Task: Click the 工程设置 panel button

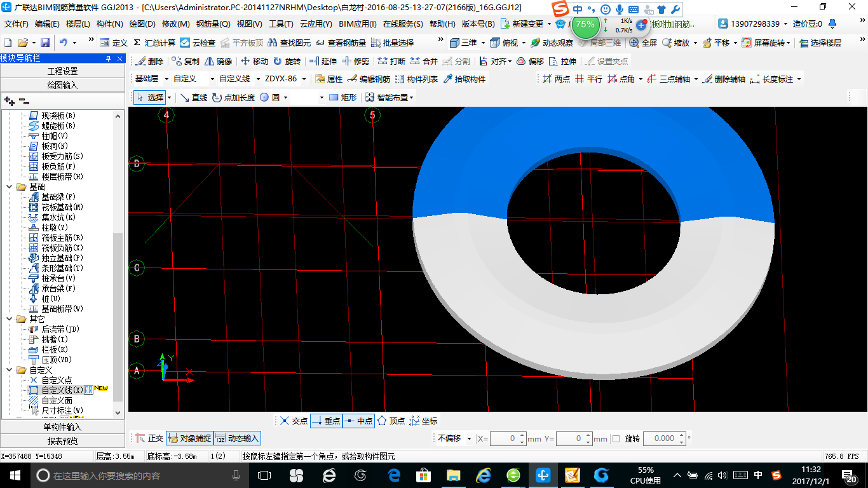Action: pos(63,71)
